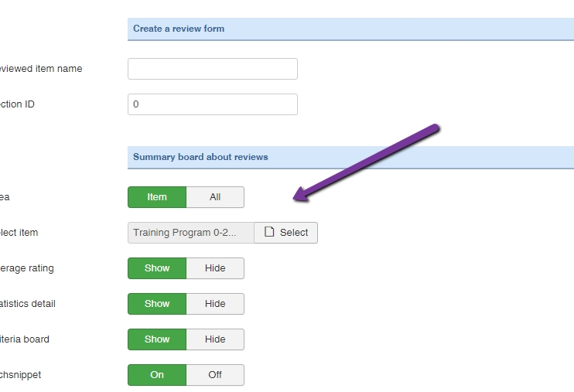Viewport: 574px width, 392px height.
Task: Click the document icon on the Select button
Action: point(269,233)
